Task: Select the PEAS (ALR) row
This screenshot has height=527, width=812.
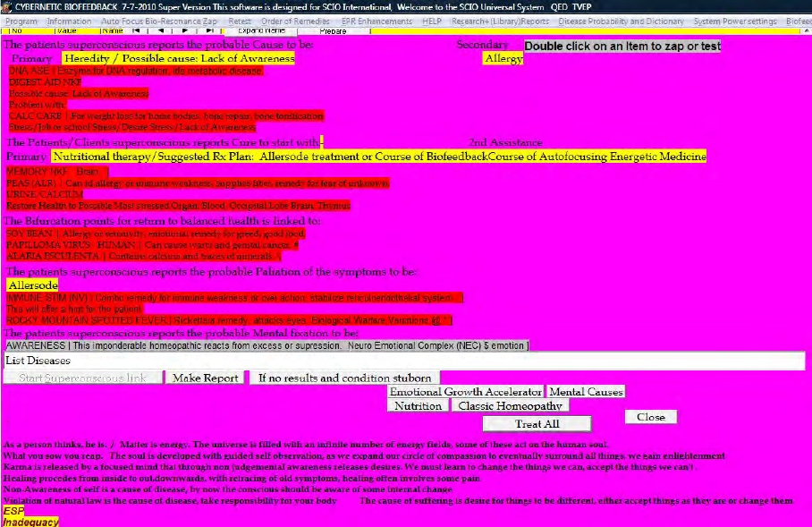Action: (x=198, y=183)
